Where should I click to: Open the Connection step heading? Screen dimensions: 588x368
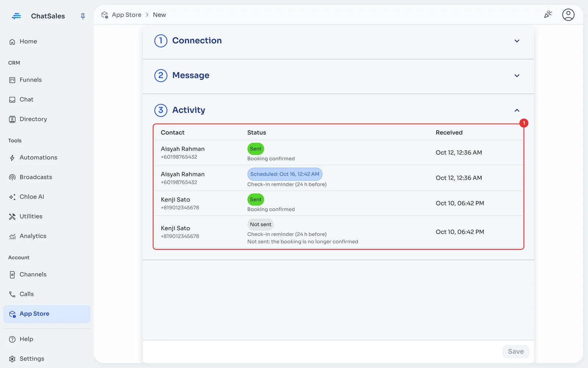point(197,40)
